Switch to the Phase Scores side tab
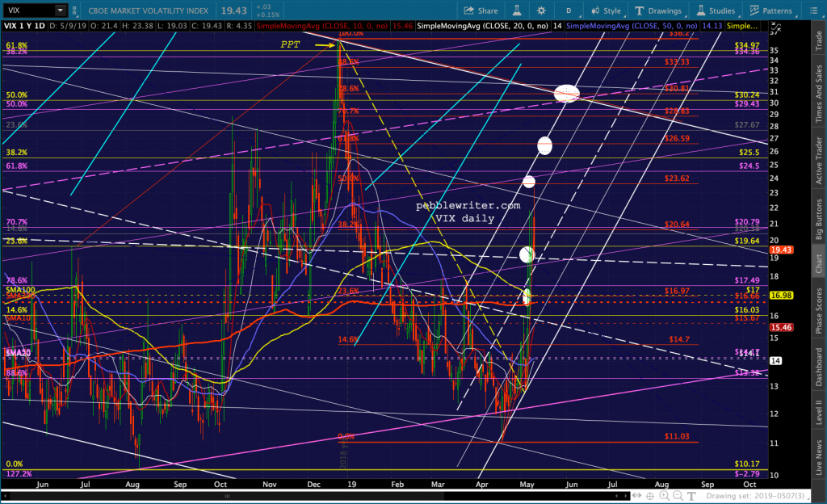 tap(817, 312)
